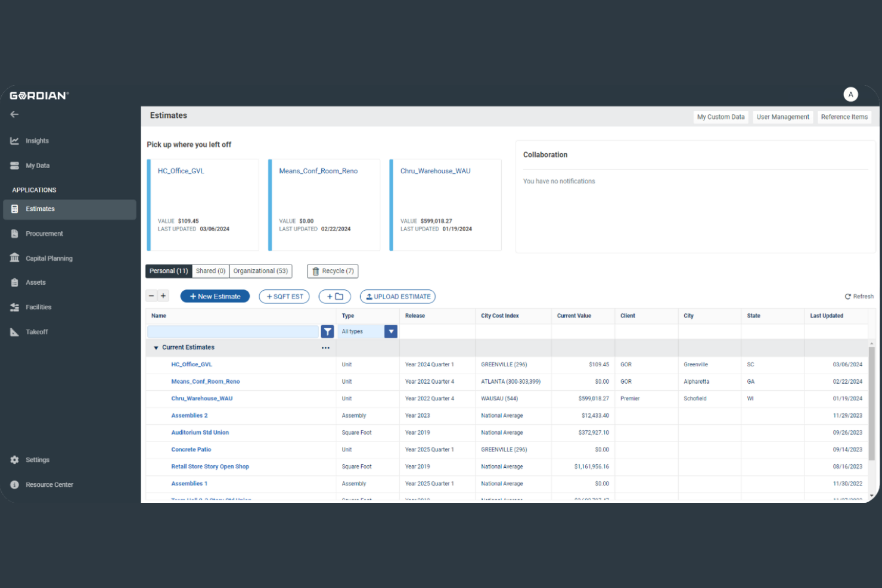Image resolution: width=882 pixels, height=588 pixels.
Task: Open the Assets application
Action: [x=35, y=282]
